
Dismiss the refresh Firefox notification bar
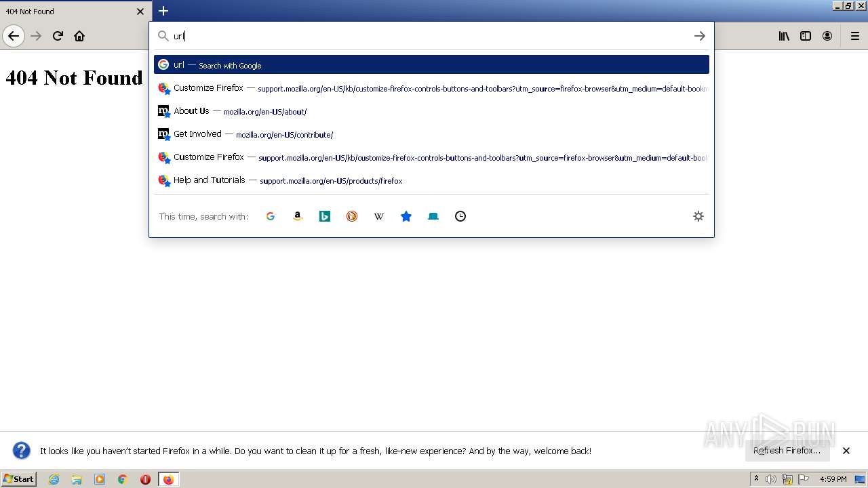[846, 451]
